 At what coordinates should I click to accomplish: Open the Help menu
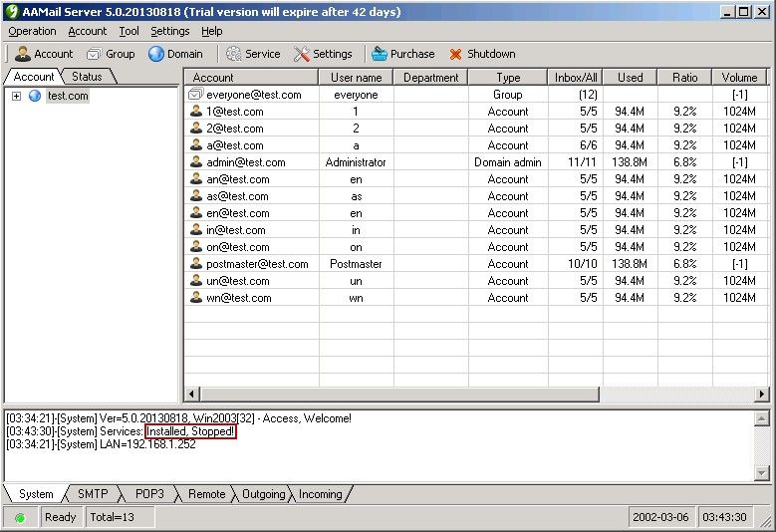[x=212, y=31]
